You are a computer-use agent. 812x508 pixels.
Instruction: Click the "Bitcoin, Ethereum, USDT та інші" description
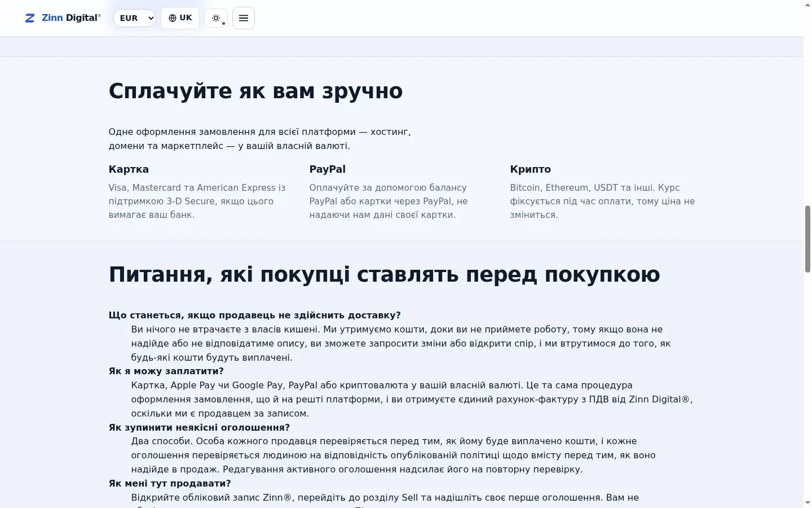[602, 202]
